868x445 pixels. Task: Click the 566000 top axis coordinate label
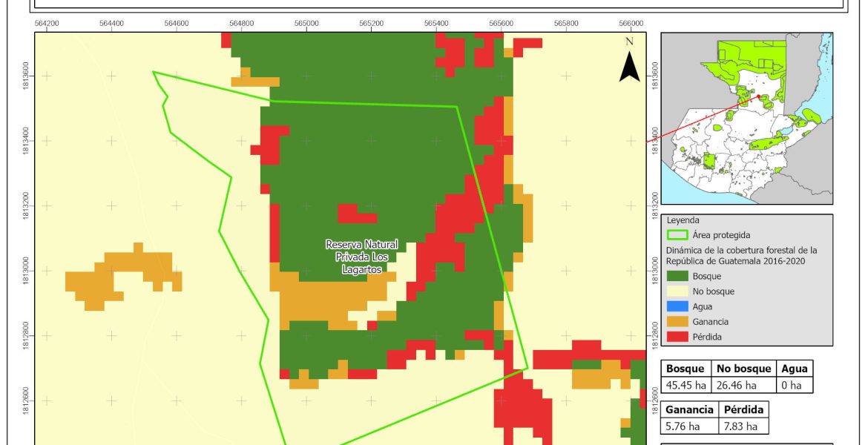(631, 23)
